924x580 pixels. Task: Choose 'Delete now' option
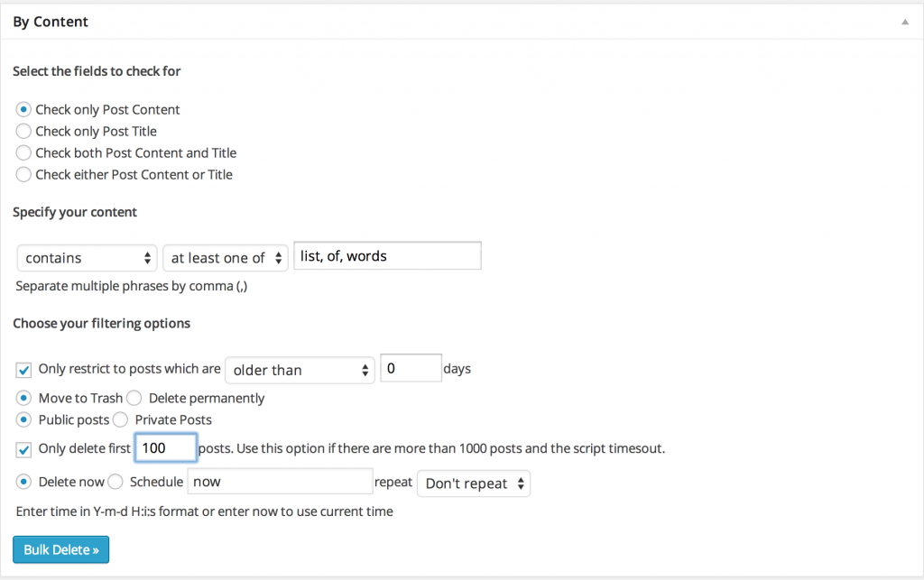[23, 481]
